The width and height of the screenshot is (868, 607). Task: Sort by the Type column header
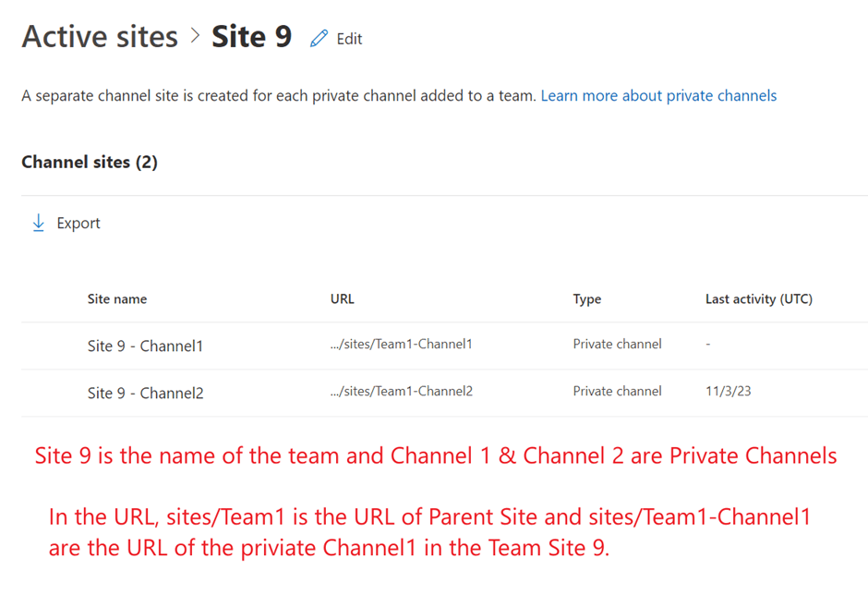[x=586, y=299]
